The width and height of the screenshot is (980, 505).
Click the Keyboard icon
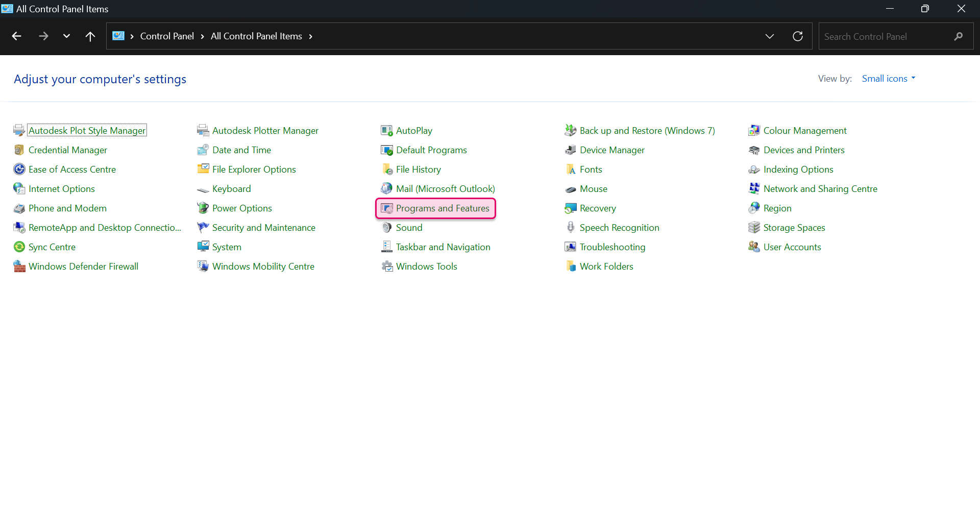click(x=203, y=189)
